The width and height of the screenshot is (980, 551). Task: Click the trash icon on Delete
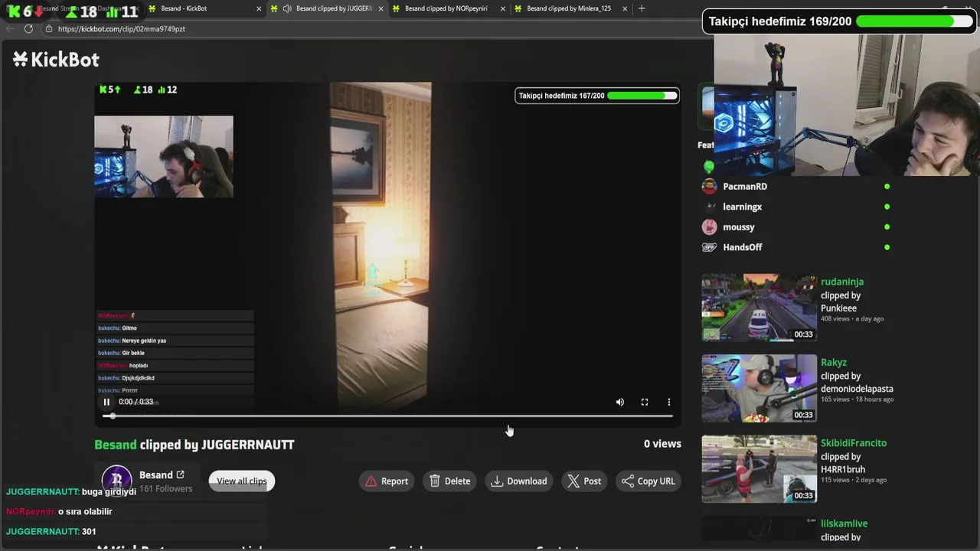tap(435, 481)
